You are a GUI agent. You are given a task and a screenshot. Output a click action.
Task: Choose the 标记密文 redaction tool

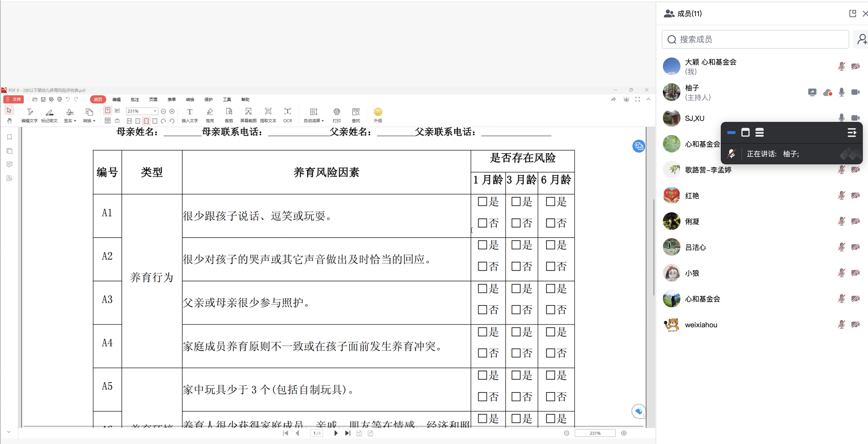[x=49, y=115]
